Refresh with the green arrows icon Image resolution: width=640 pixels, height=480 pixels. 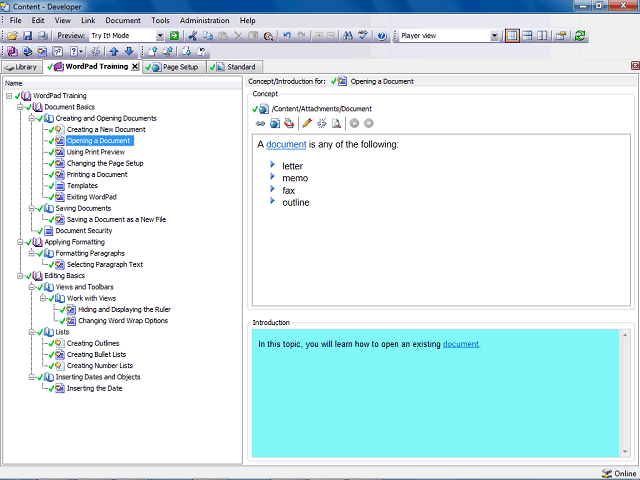tap(580, 36)
